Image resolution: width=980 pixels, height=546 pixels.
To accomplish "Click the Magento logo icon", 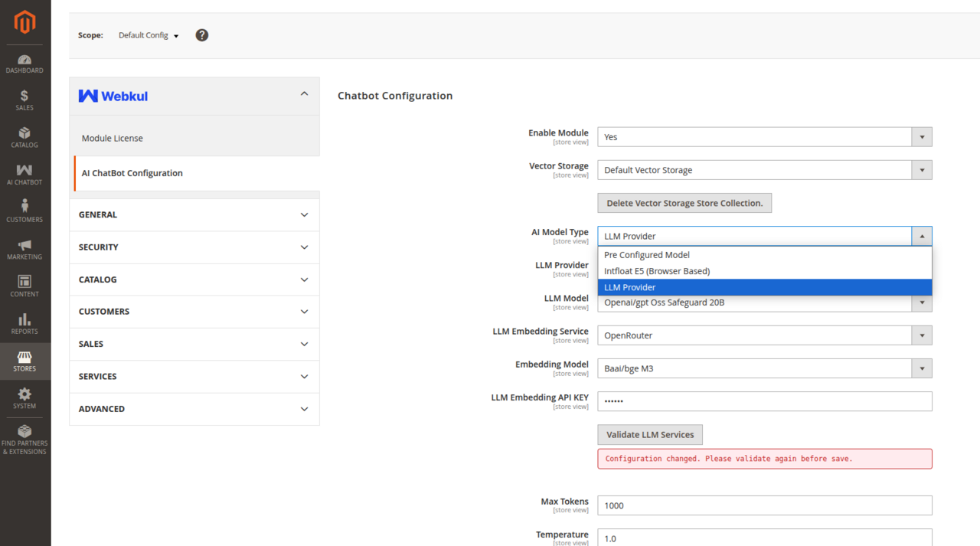I will (25, 22).
